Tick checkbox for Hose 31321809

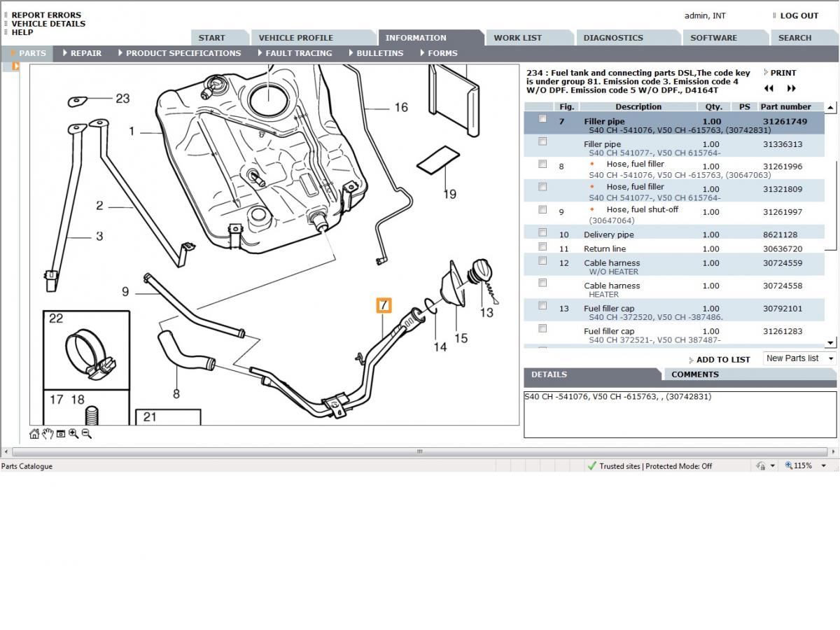542,187
